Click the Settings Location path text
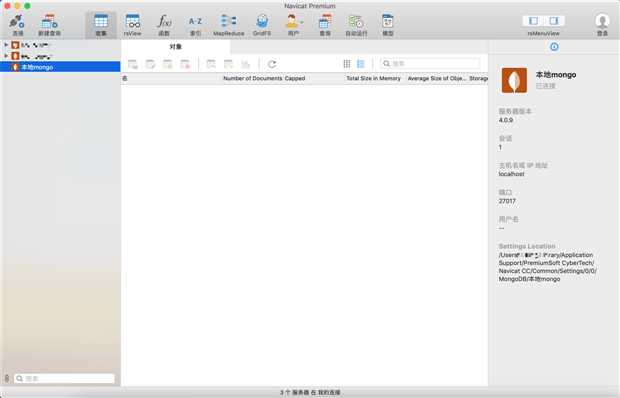Viewport: 620px width, 398px height. (547, 267)
